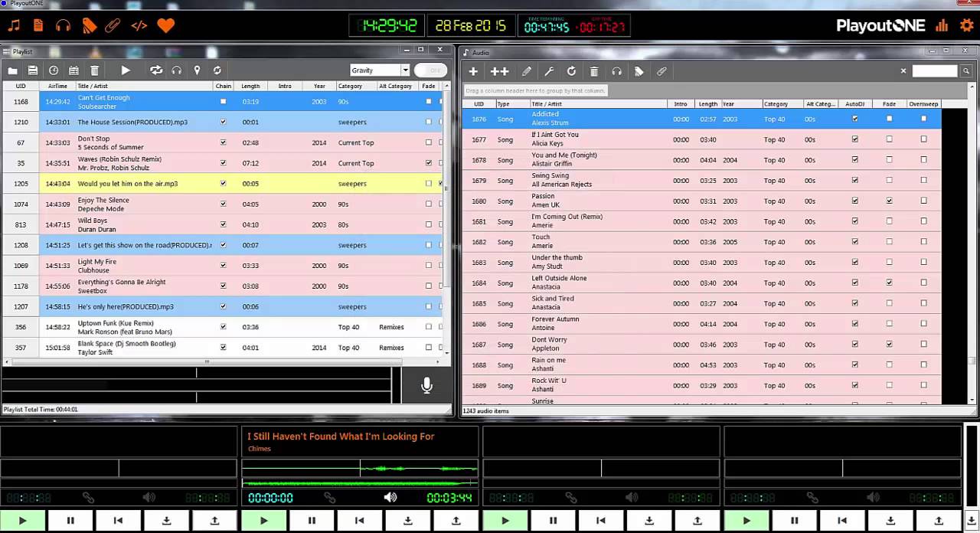Select the playlist row Enjoy The Silence
The height and width of the screenshot is (533, 980).
point(222,204)
